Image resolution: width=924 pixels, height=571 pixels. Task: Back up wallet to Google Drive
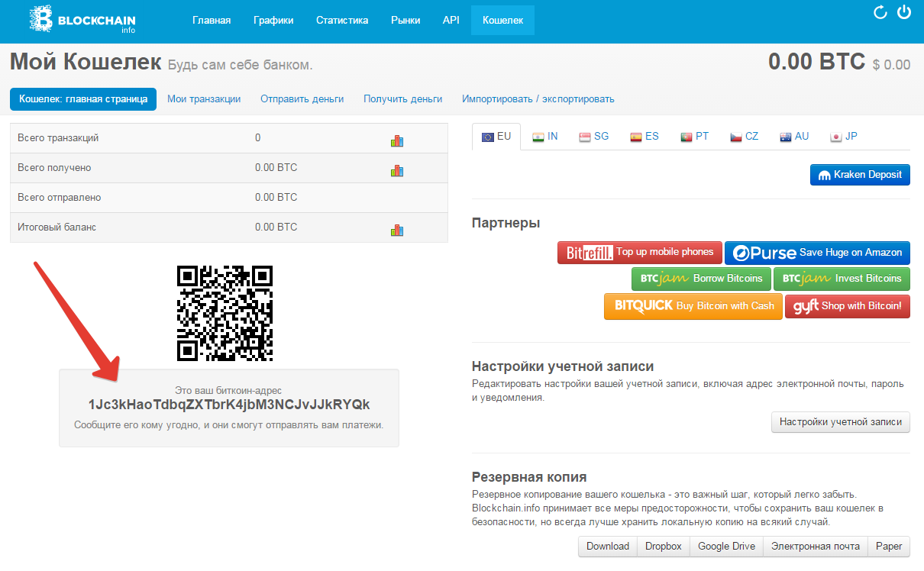coord(726,547)
